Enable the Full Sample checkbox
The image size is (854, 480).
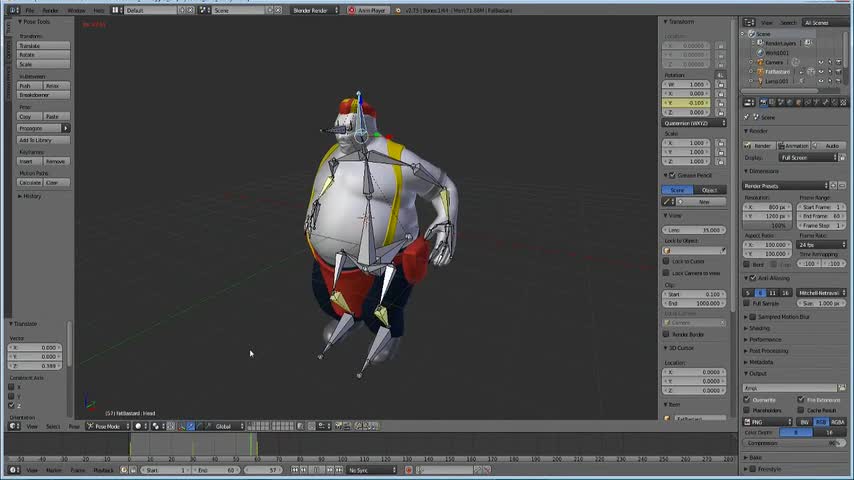[747, 303]
